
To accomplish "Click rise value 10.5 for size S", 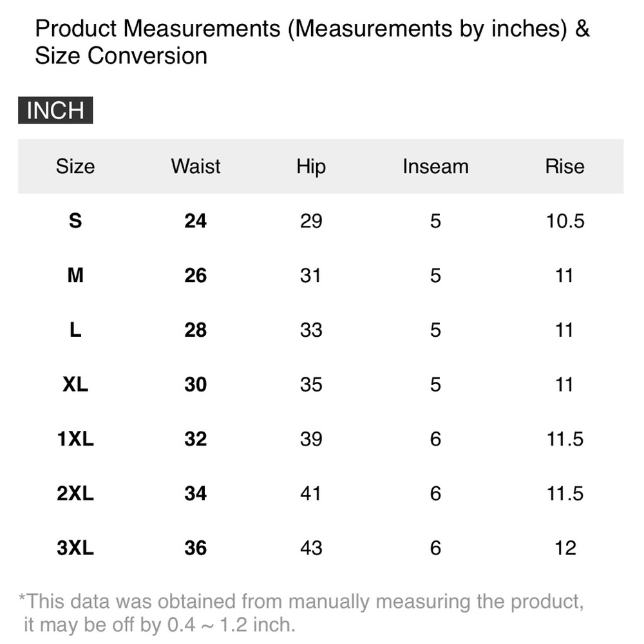I will coord(565,221).
